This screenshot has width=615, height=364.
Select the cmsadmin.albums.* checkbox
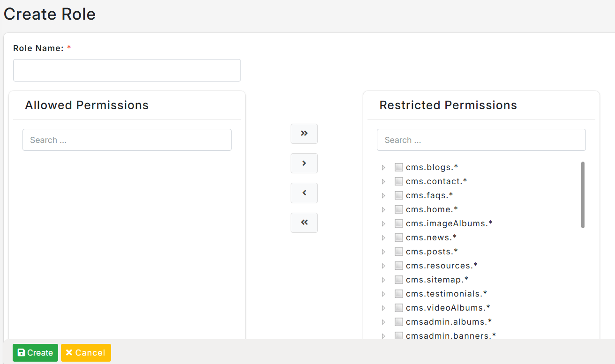399,322
